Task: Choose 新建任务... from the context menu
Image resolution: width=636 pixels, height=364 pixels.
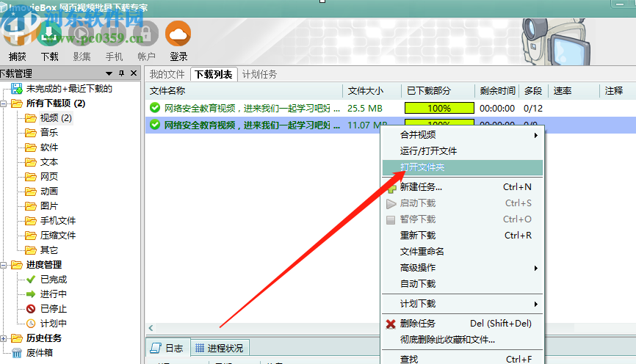Action: [463, 187]
